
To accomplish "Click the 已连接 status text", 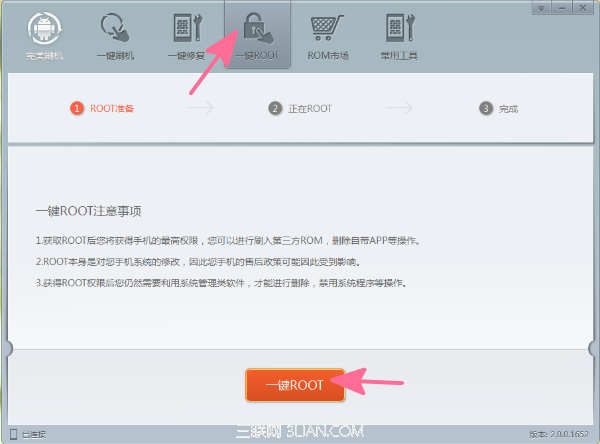I will [x=34, y=434].
